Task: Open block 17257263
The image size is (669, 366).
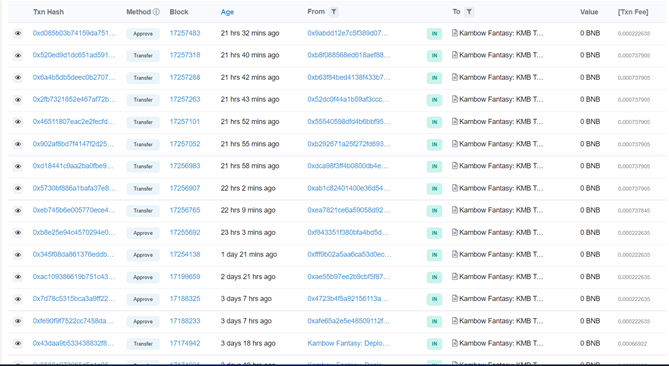Action: coord(185,99)
